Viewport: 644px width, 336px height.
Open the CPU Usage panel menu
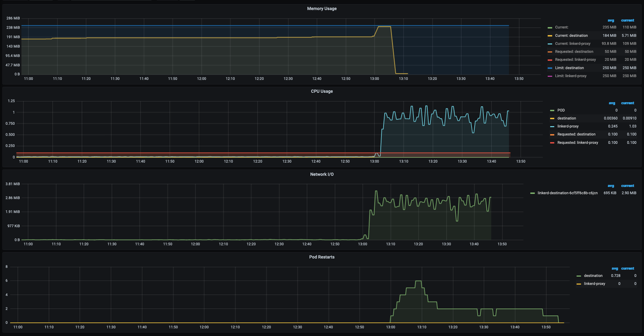pos(321,91)
